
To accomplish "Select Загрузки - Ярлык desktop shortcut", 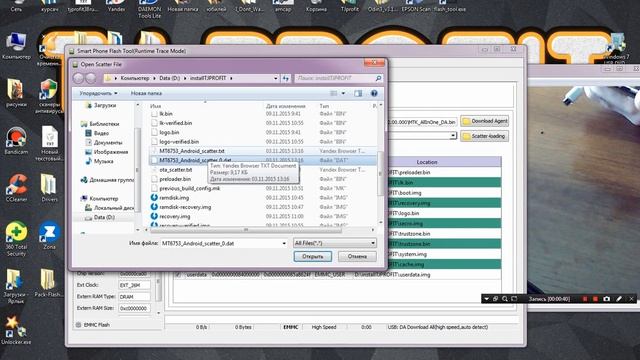I will click(16, 286).
